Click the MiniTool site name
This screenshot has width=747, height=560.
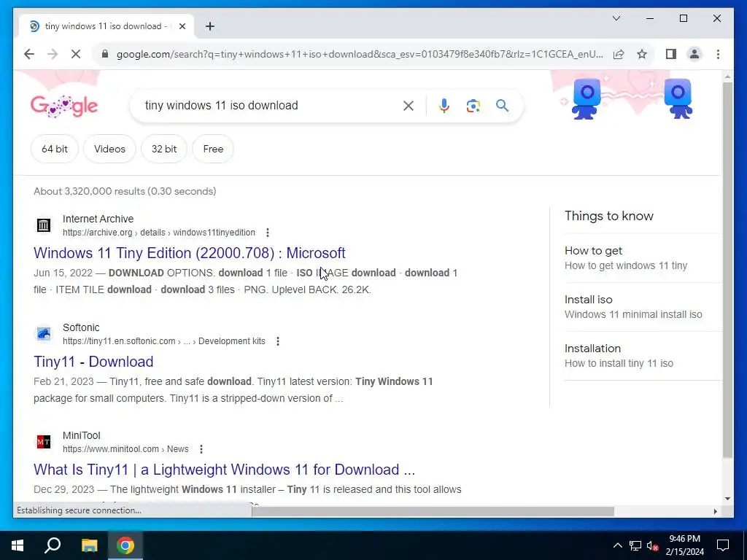tap(82, 436)
